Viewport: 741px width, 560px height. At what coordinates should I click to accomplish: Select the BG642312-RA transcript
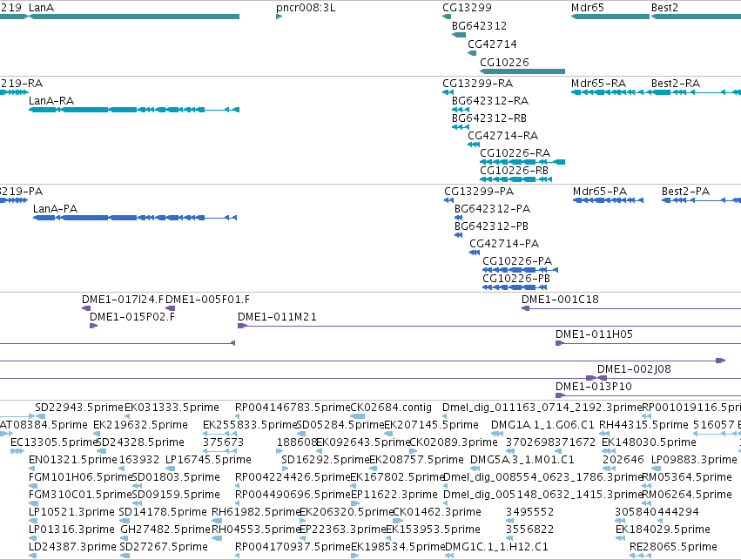click(x=461, y=110)
